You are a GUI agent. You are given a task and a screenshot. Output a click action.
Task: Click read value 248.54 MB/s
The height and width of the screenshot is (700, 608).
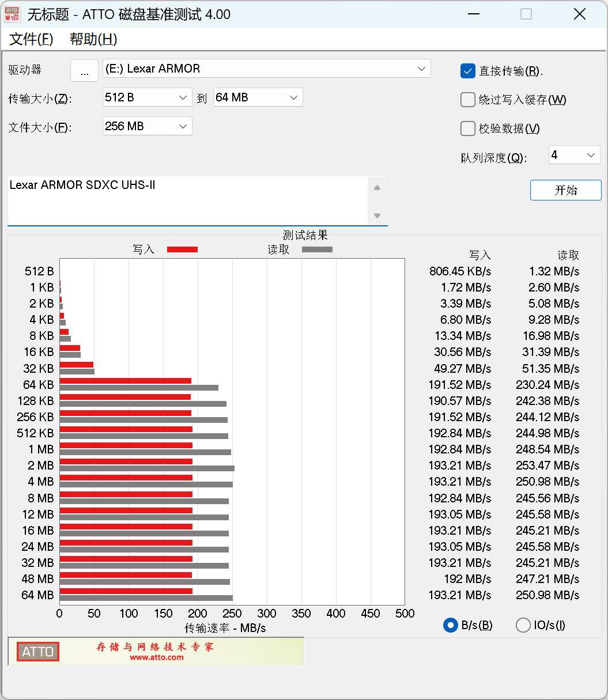[547, 449]
